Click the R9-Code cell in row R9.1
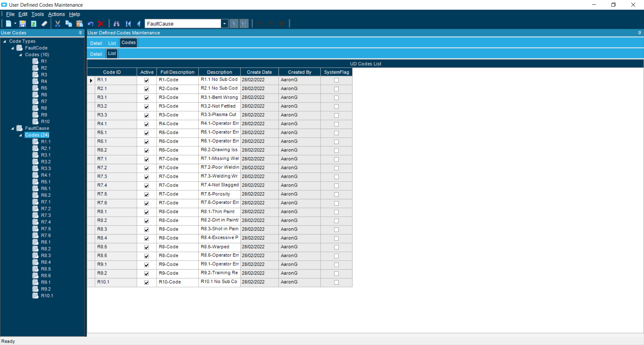Screen dimensions: 644x345 [x=177, y=265]
